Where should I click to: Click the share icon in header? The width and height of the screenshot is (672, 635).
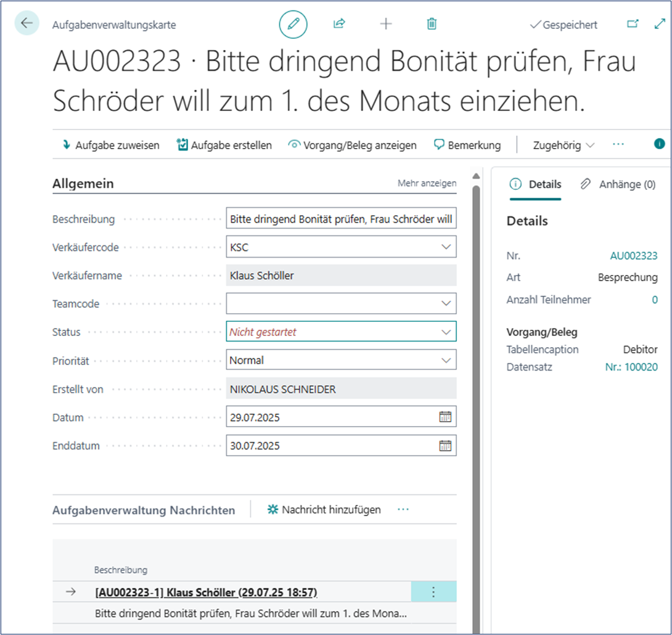pos(338,24)
